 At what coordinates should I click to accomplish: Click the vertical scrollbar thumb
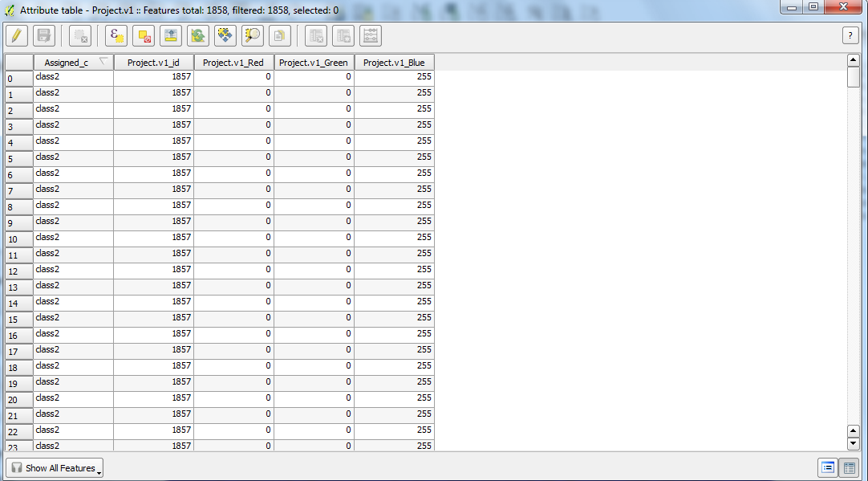click(853, 76)
